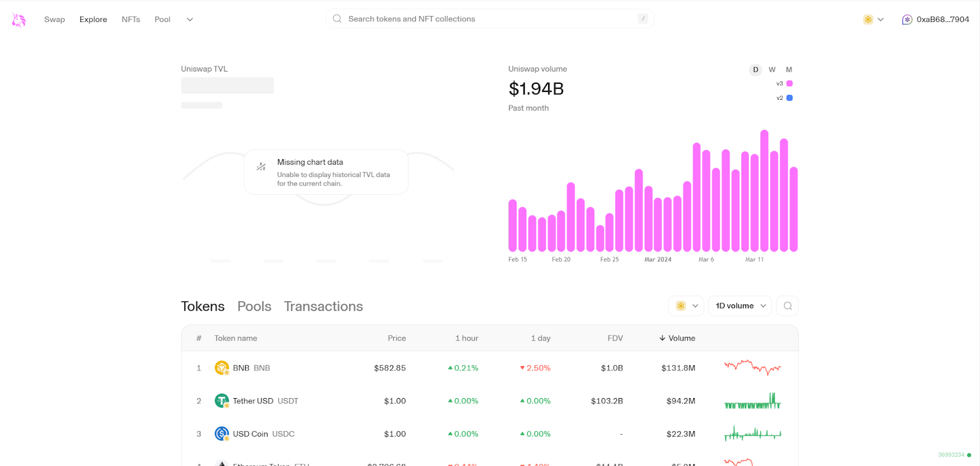The image size is (980, 466).
Task: Open the wallet account 0xaB68...7904
Action: [x=936, y=20]
